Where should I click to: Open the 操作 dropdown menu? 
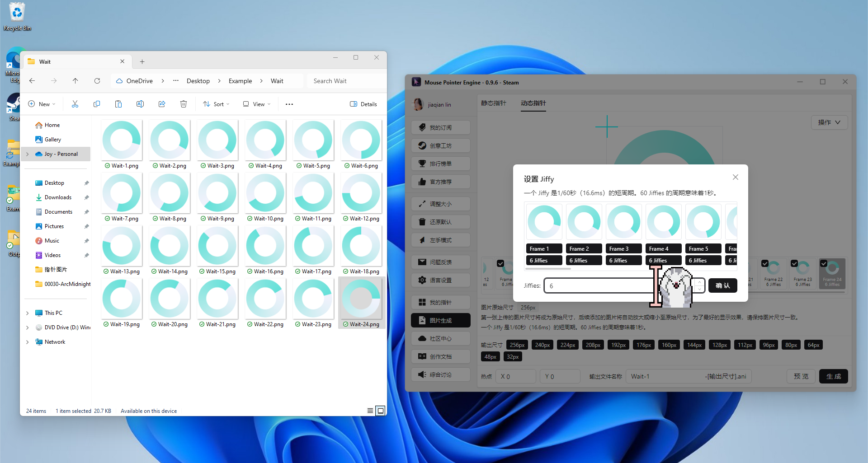point(829,122)
